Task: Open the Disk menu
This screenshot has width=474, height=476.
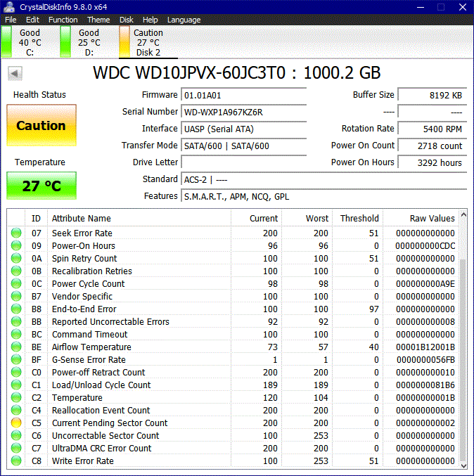Action: click(127, 20)
